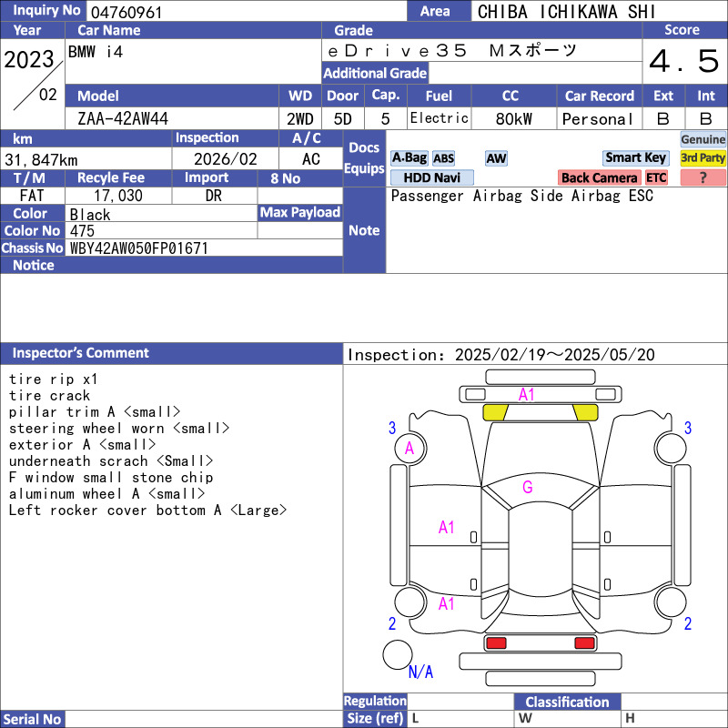Select the chassis number WBY42AW050FP01671

tap(139, 248)
